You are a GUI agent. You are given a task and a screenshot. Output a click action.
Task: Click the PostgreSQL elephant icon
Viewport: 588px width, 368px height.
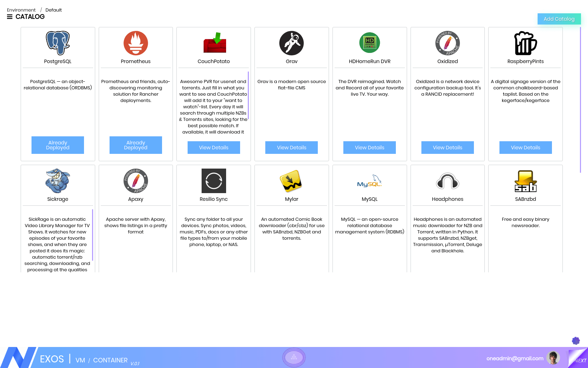[58, 43]
